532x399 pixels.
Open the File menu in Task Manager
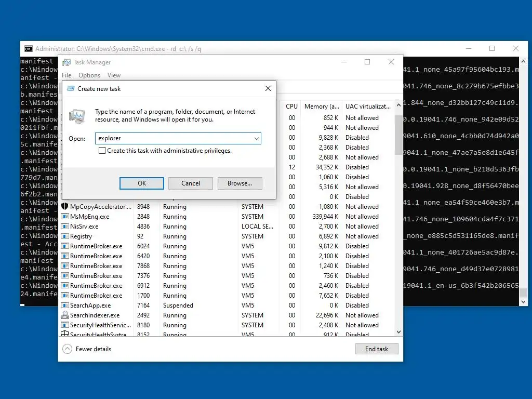(x=66, y=75)
